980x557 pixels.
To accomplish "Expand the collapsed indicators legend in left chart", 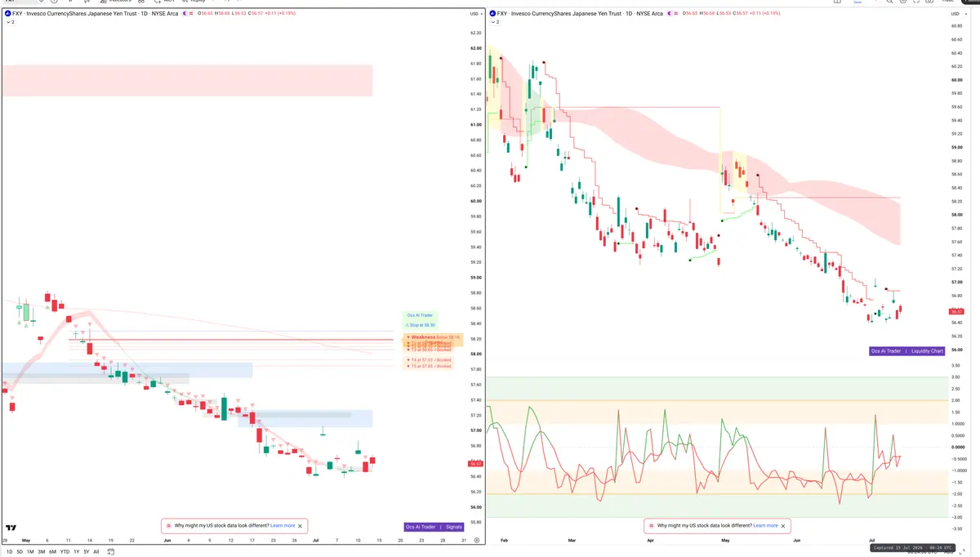I will pos(10,22).
